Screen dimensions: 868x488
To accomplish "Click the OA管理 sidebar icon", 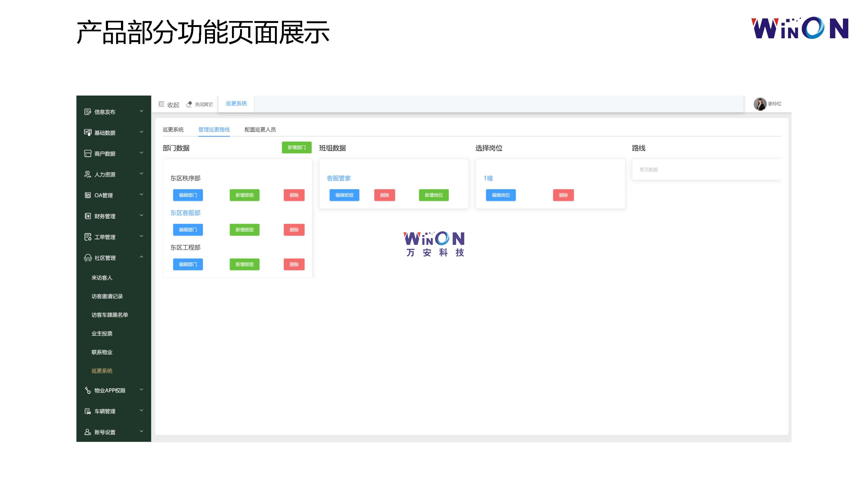I will tap(88, 195).
